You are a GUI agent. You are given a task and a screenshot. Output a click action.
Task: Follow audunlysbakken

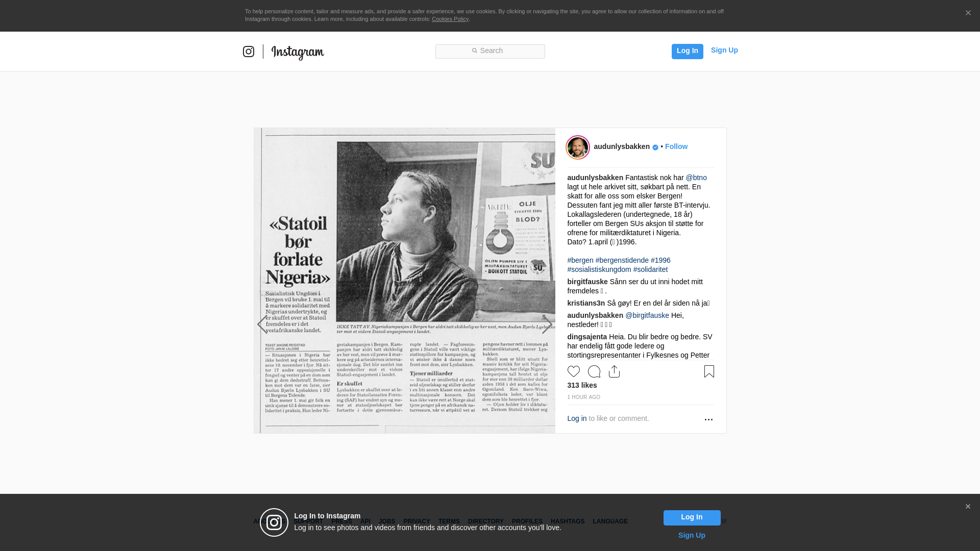point(676,146)
